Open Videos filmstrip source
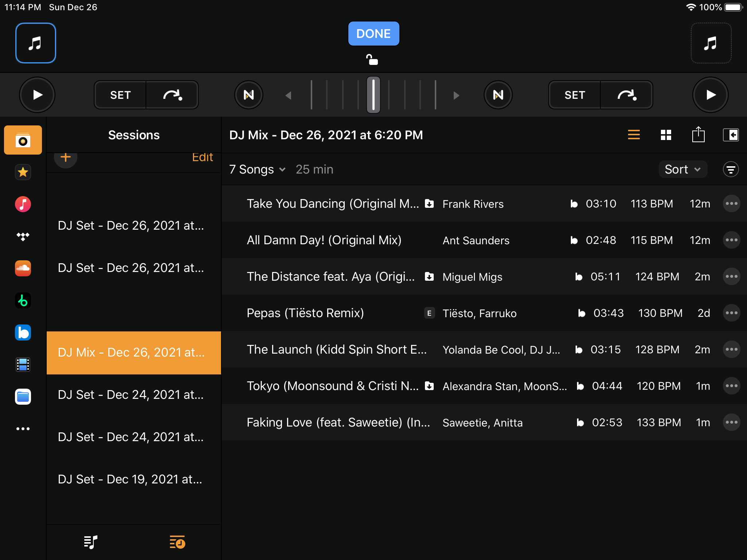Image resolution: width=747 pixels, height=560 pixels. point(23,365)
